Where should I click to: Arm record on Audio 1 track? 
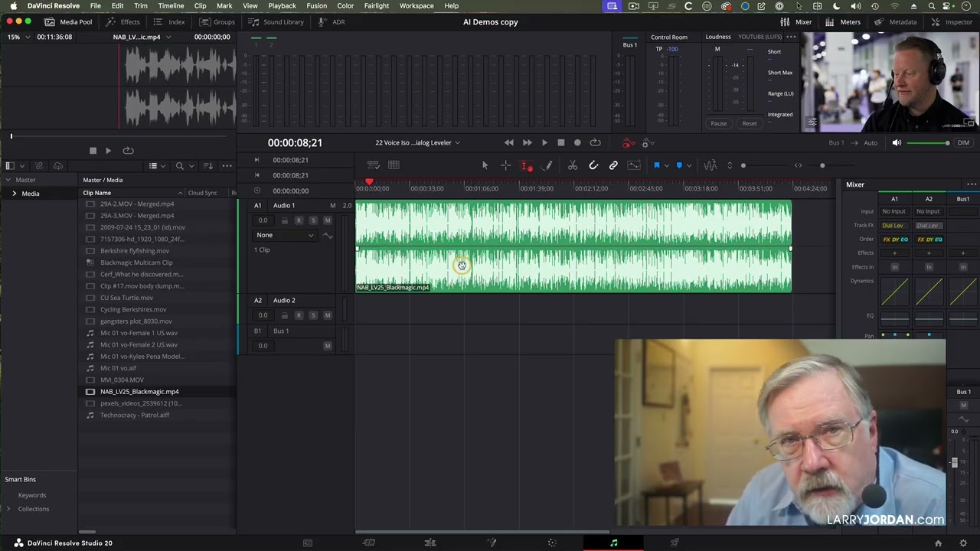pyautogui.click(x=299, y=220)
